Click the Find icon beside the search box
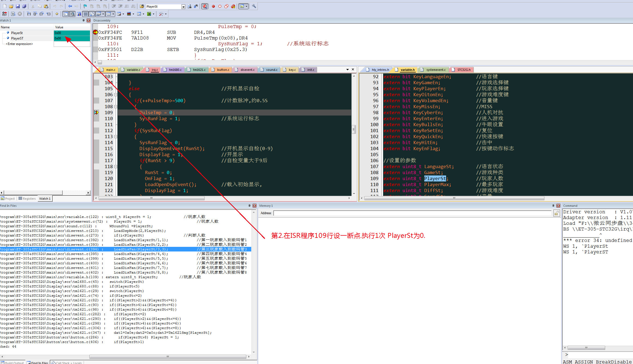The image size is (633, 364). coord(190,6)
